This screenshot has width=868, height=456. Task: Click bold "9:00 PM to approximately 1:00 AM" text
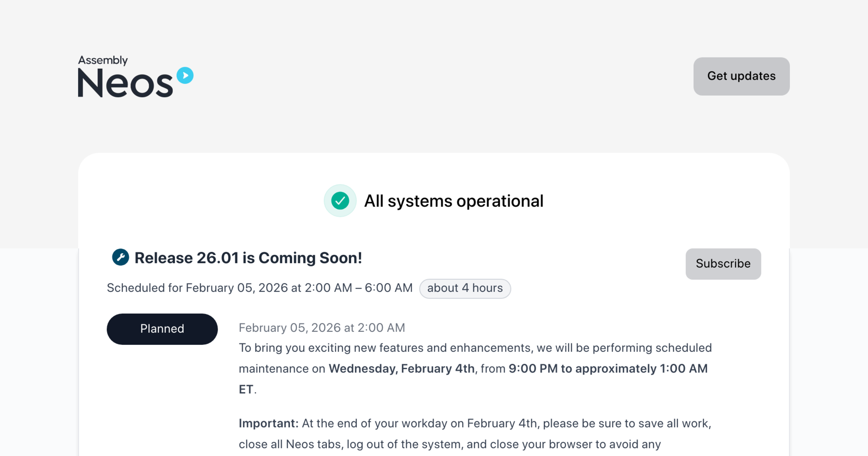pyautogui.click(x=608, y=368)
